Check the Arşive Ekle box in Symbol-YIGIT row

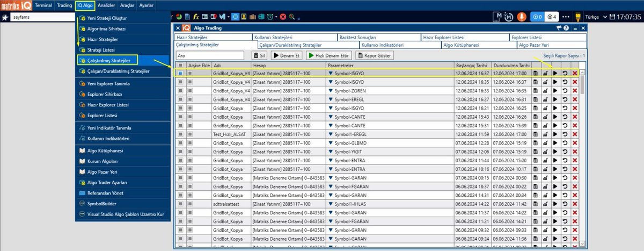point(190,151)
